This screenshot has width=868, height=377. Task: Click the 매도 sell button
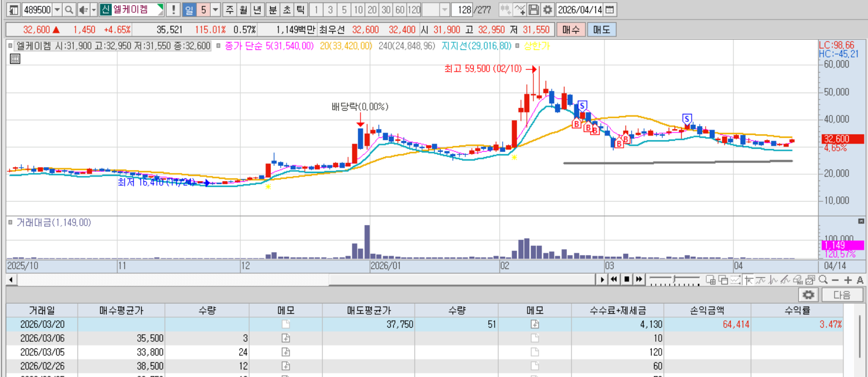[601, 30]
